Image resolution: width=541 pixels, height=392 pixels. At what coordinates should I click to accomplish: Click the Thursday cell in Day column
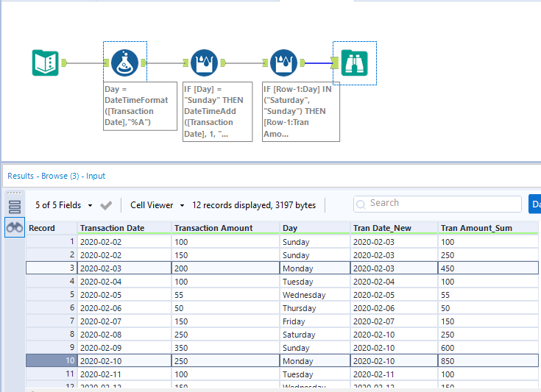click(315, 308)
